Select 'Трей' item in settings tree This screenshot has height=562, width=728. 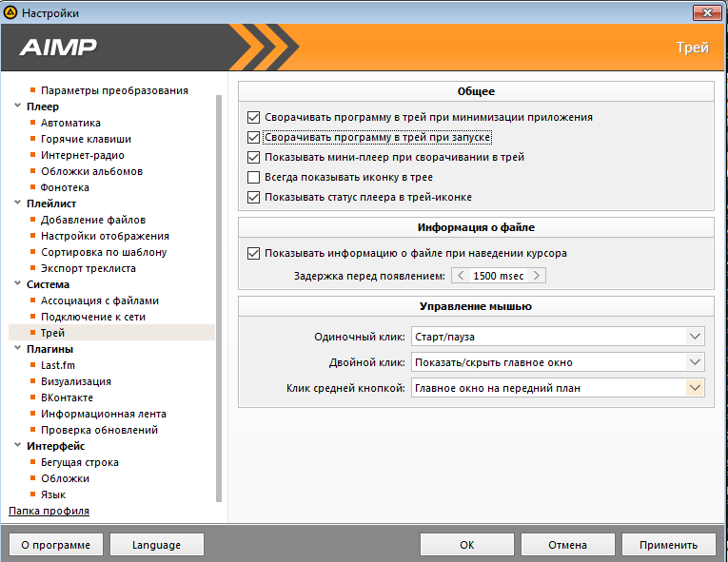click(x=111, y=333)
